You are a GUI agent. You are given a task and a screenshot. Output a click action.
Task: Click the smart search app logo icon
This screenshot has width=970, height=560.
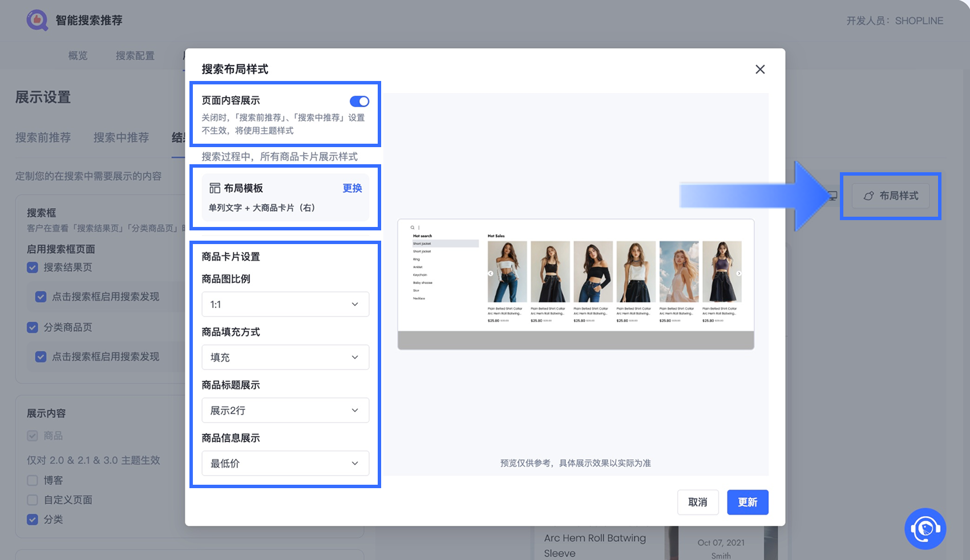pos(37,21)
